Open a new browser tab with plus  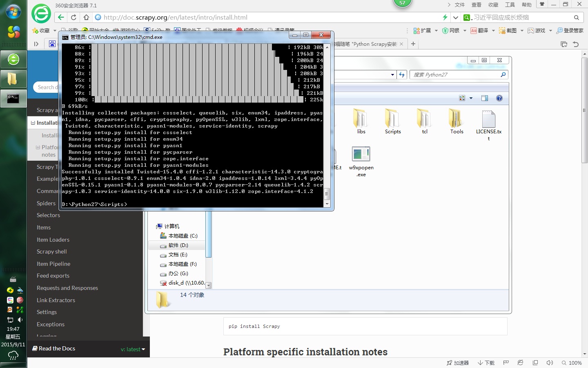pos(413,44)
